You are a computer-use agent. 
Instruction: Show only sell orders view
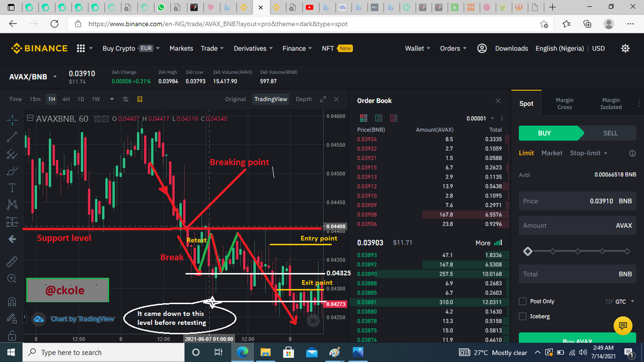coord(393,118)
